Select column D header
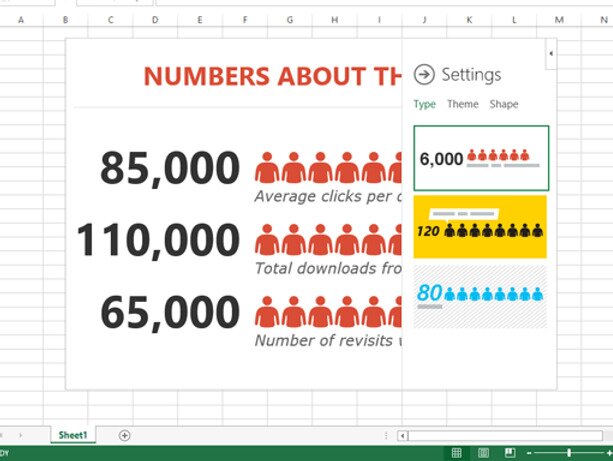Viewport: 613px width, 461px height. coord(154,19)
